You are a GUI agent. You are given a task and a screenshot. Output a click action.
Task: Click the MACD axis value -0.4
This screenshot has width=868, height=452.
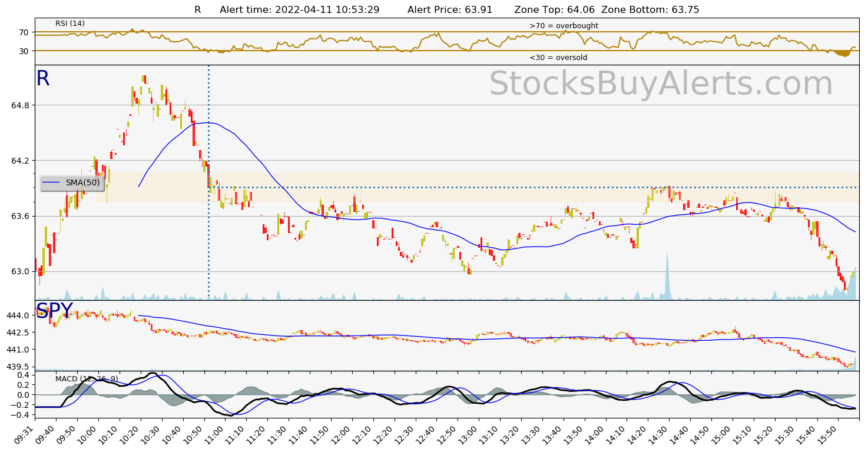pos(21,415)
